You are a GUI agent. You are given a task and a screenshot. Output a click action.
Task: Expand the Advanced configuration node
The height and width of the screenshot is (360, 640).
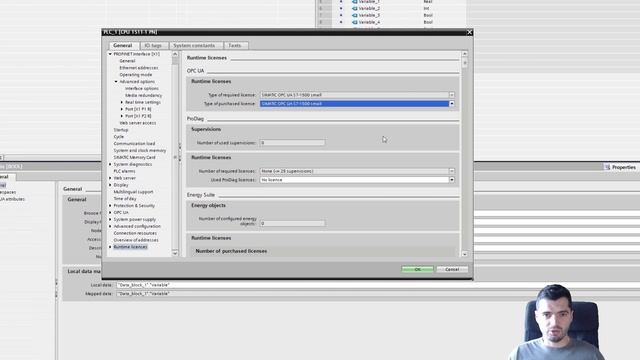click(x=110, y=227)
